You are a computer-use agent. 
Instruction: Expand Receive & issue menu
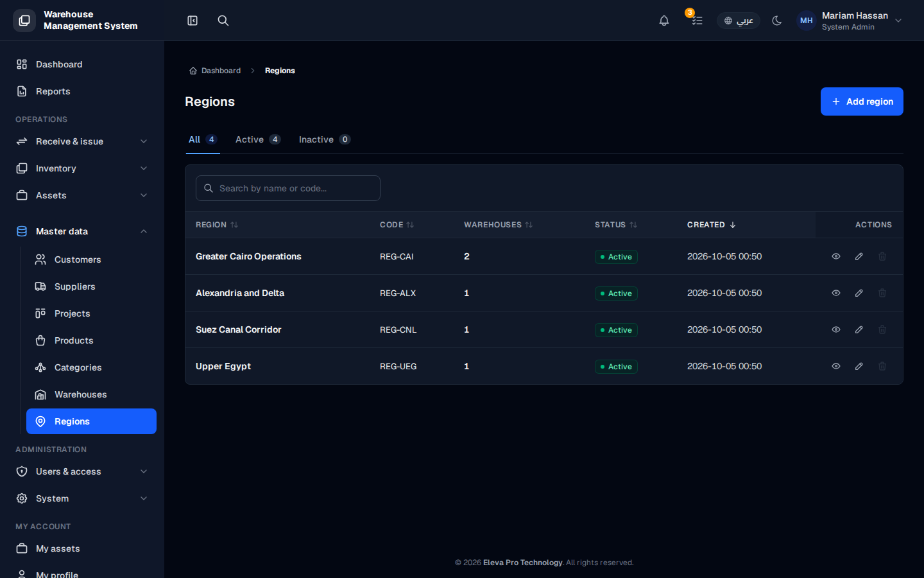tap(82, 141)
